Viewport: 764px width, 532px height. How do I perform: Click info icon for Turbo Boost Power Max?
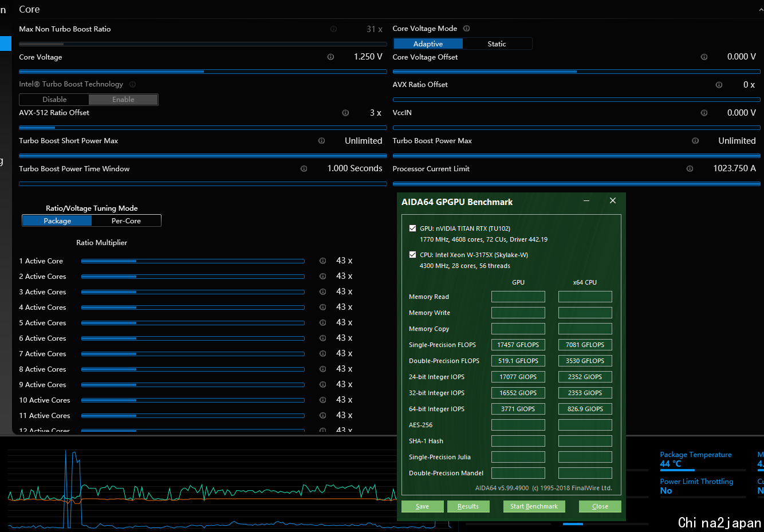[x=695, y=140]
